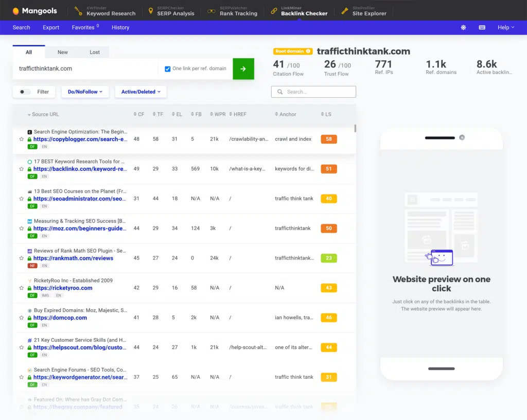Expand the Do/NoFollow dropdown
This screenshot has width=527, height=420.
click(85, 92)
